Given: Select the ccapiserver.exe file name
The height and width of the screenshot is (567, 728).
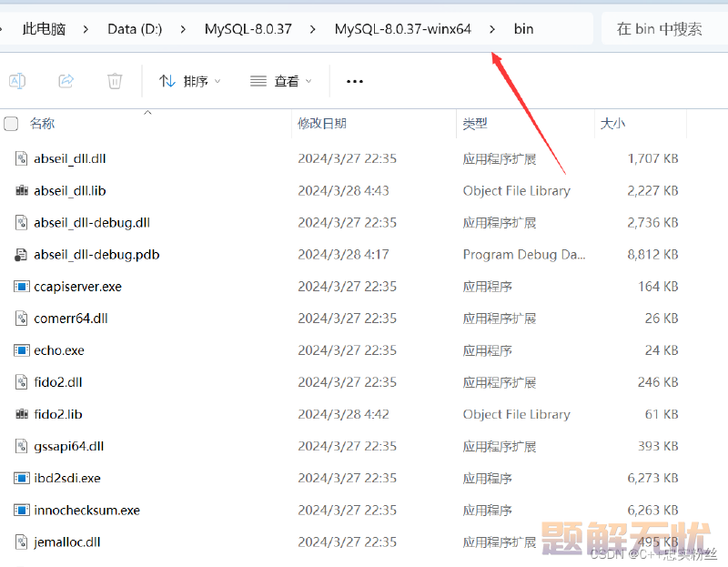Looking at the screenshot, I should (x=77, y=287).
